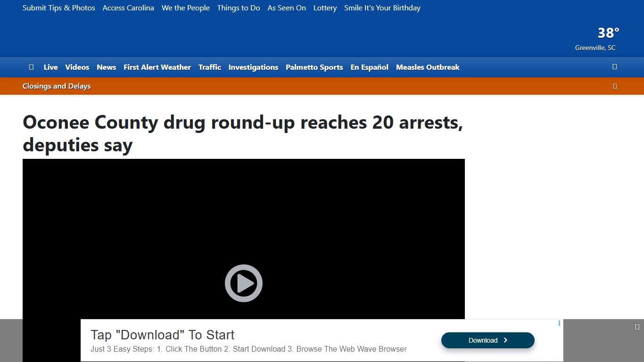Visit the Access Carolina page
The height and width of the screenshot is (362, 644).
click(128, 8)
